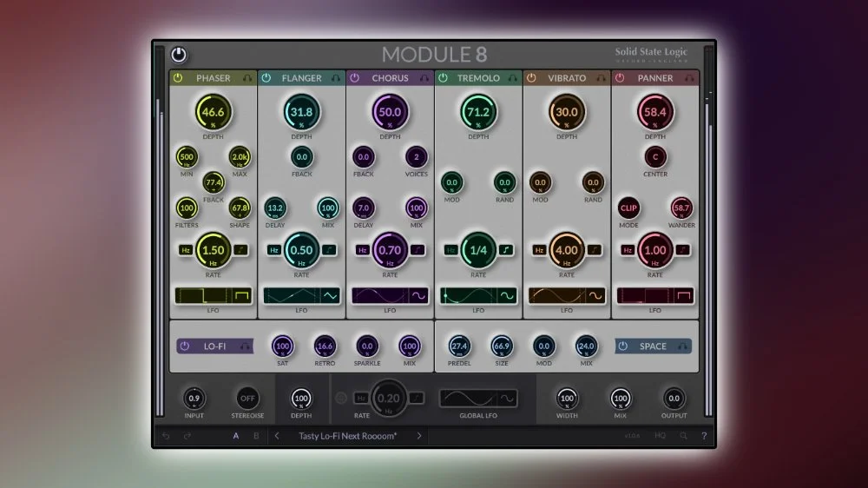
Task: Open Chorus LFO waveform shape selector
Action: pyautogui.click(x=419, y=296)
